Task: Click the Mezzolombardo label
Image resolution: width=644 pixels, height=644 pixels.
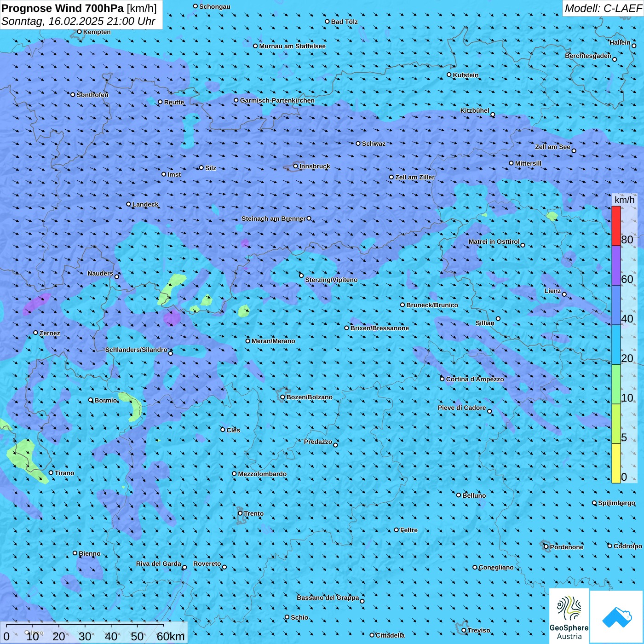Action: pos(262,474)
